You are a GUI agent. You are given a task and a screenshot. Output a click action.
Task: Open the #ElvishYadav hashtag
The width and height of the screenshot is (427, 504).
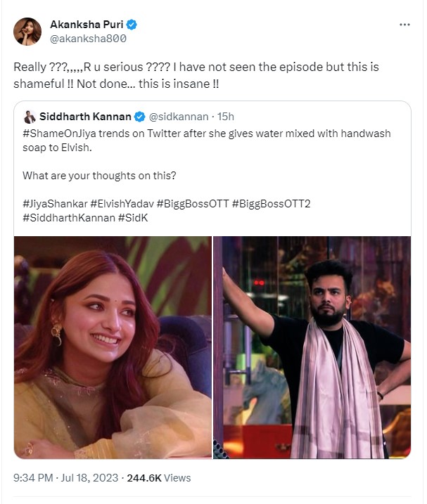[x=122, y=204]
